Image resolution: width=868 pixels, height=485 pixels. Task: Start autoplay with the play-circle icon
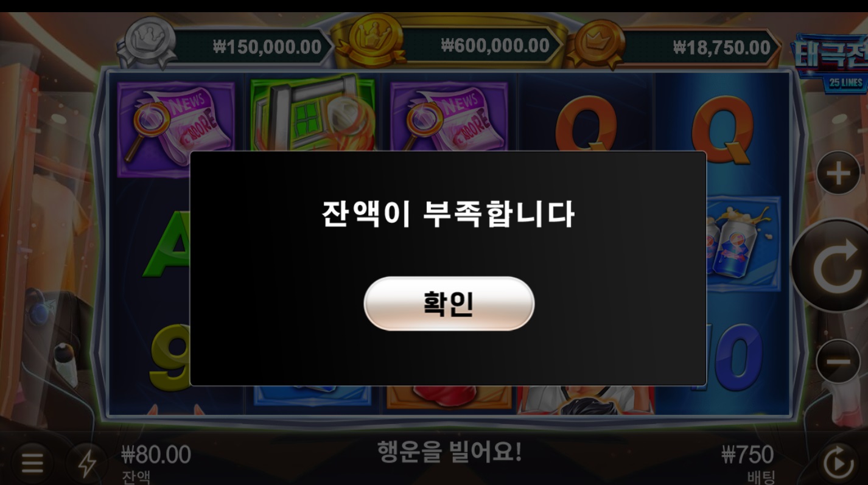[x=839, y=464]
